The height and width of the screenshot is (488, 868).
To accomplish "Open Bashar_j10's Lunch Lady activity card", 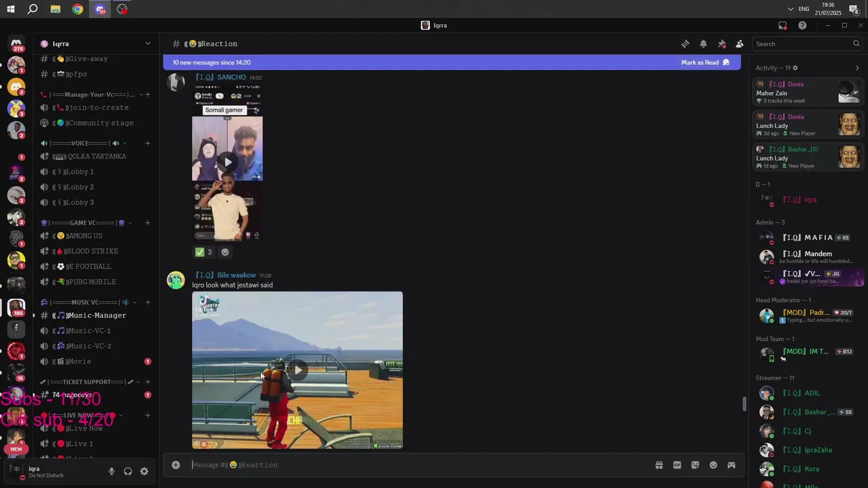I will coord(808,157).
